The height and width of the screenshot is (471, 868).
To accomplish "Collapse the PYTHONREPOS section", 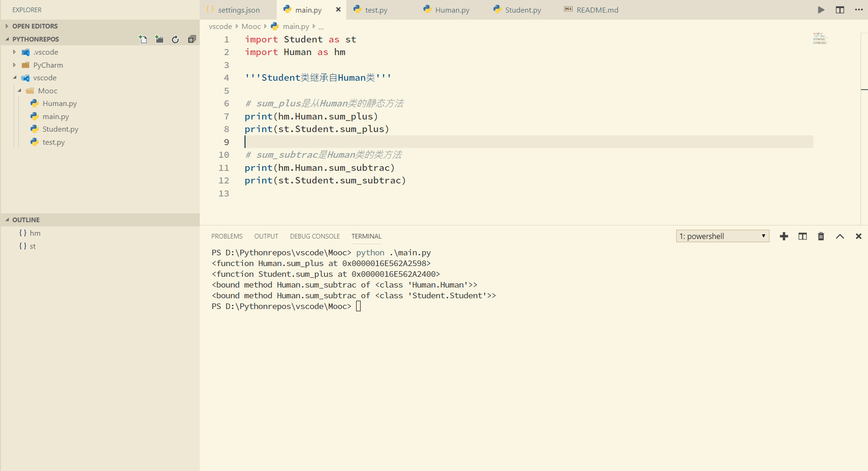I will point(7,39).
